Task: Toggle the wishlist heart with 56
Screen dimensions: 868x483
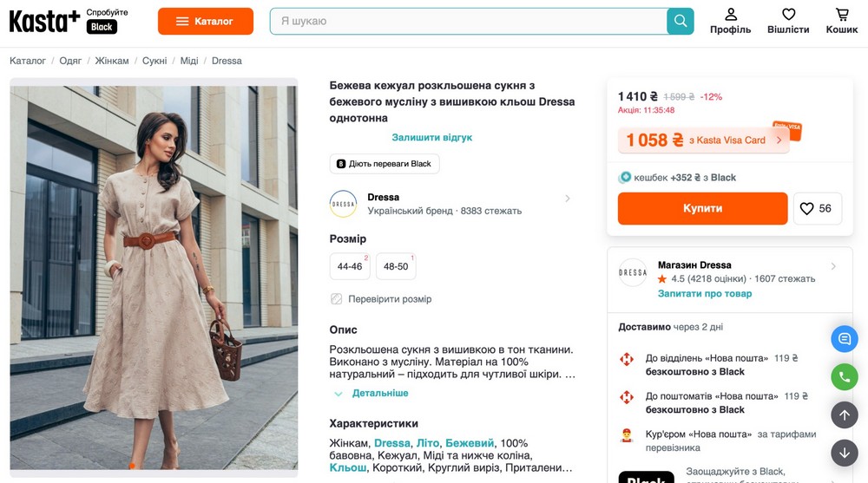Action: pos(817,208)
